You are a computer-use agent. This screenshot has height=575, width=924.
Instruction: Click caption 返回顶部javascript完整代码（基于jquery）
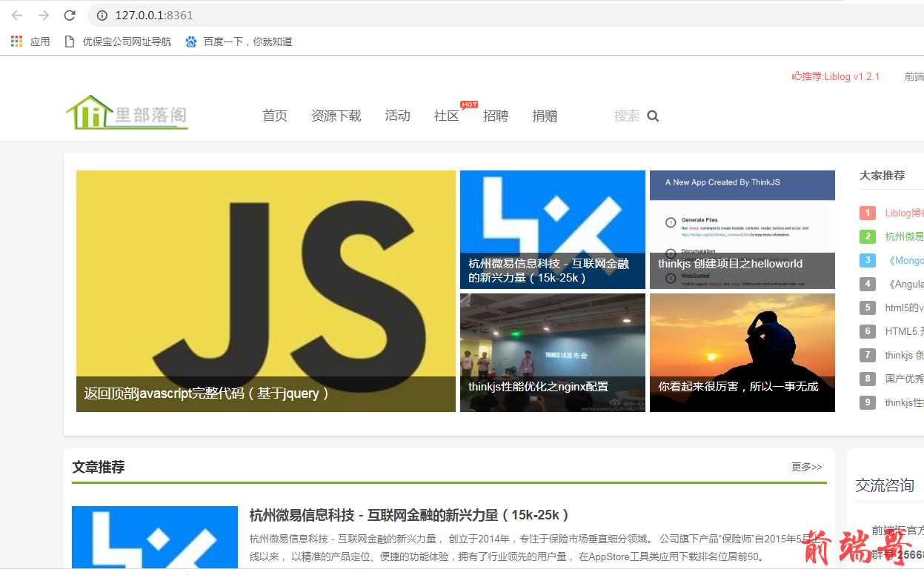(x=207, y=393)
